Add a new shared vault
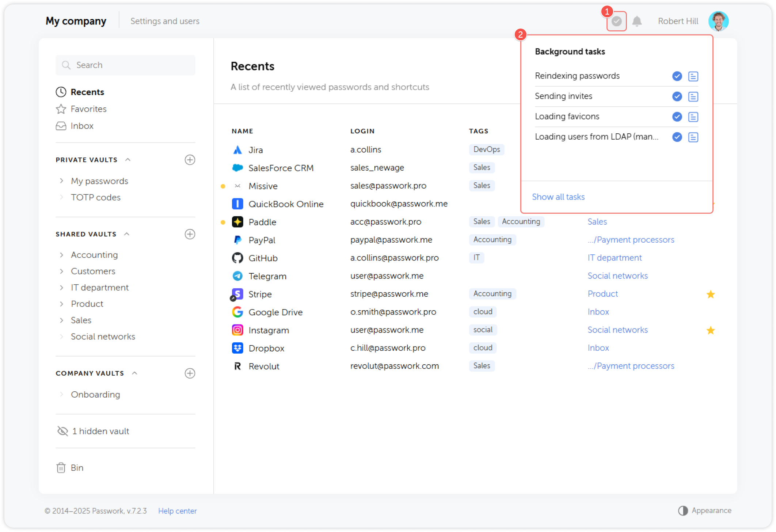 [190, 234]
